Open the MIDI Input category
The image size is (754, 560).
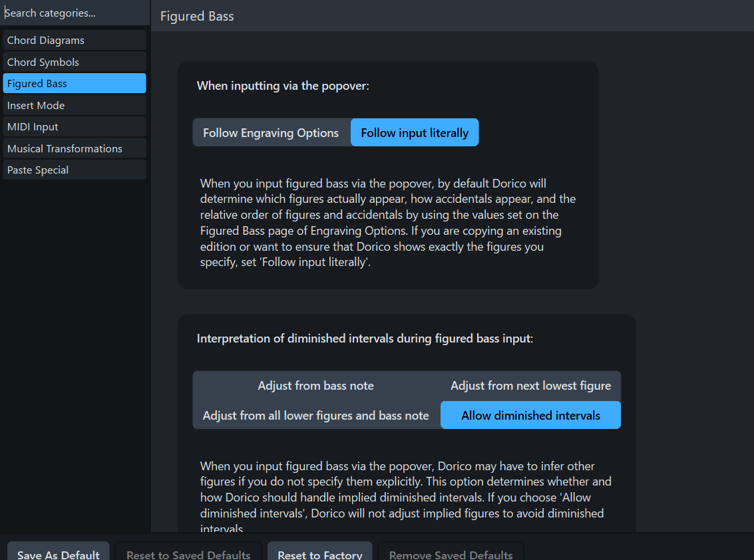[75, 127]
